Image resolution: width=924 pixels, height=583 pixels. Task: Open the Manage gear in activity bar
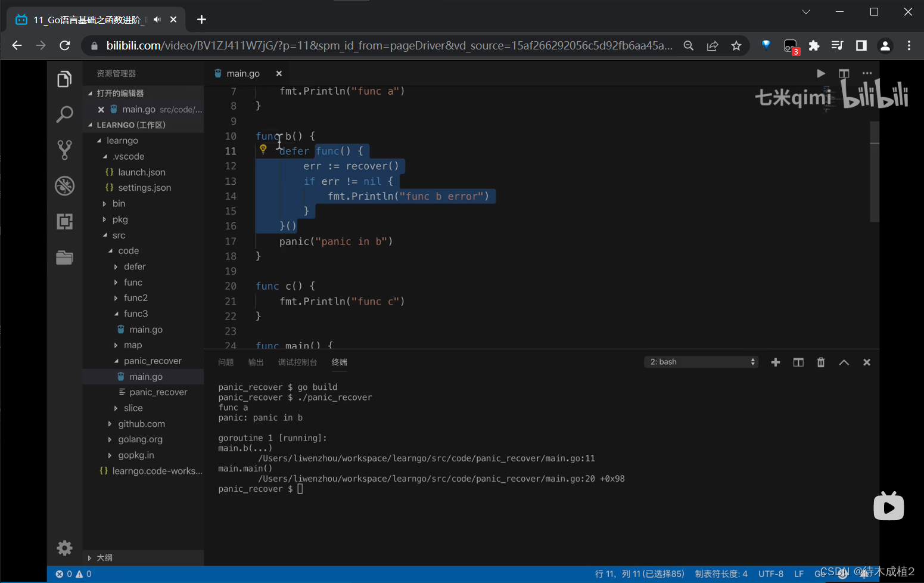tap(64, 548)
